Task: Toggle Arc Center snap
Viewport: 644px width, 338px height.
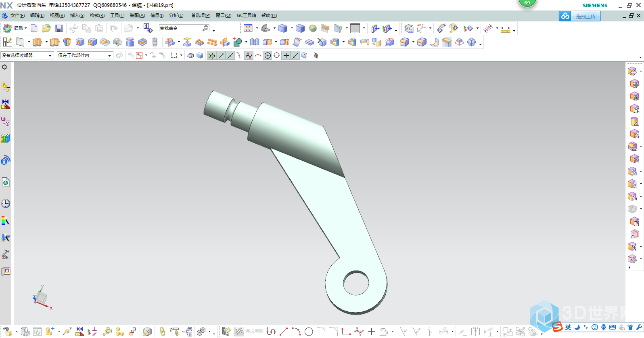Action: click(x=268, y=55)
